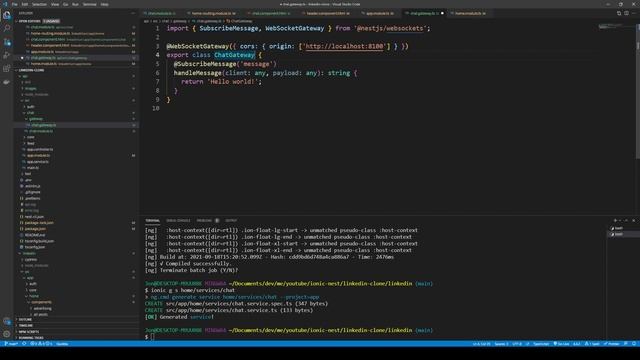Open the Edit menu
640x360 pixels.
pyautogui.click(x=25, y=4)
